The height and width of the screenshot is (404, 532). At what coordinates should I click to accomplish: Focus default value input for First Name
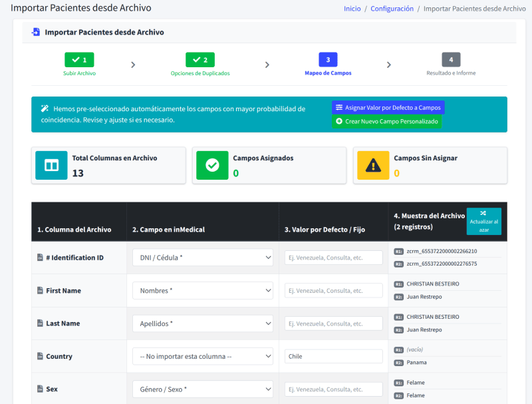334,291
